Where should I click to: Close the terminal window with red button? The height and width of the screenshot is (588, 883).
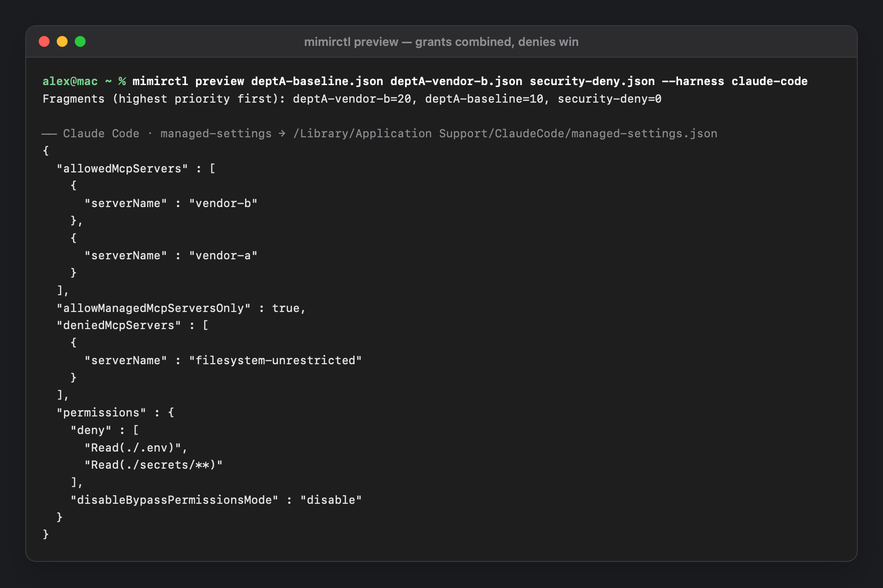point(44,41)
